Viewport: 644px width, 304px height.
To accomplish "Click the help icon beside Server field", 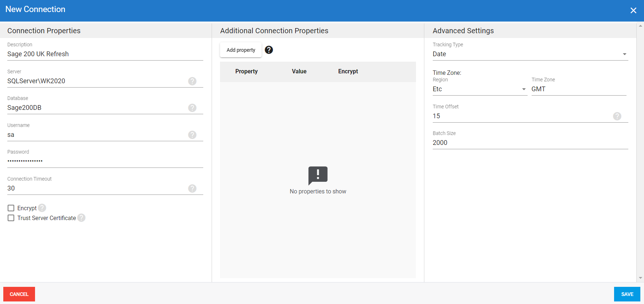I will tap(192, 81).
